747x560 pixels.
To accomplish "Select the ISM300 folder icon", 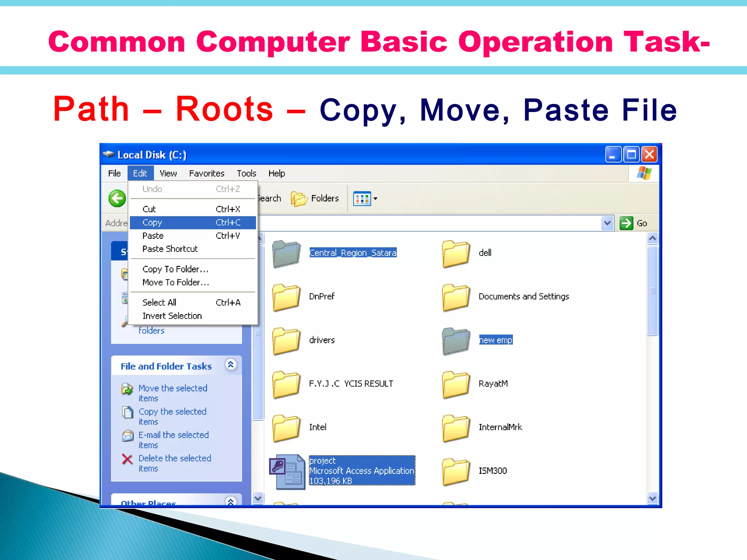I will [x=456, y=471].
